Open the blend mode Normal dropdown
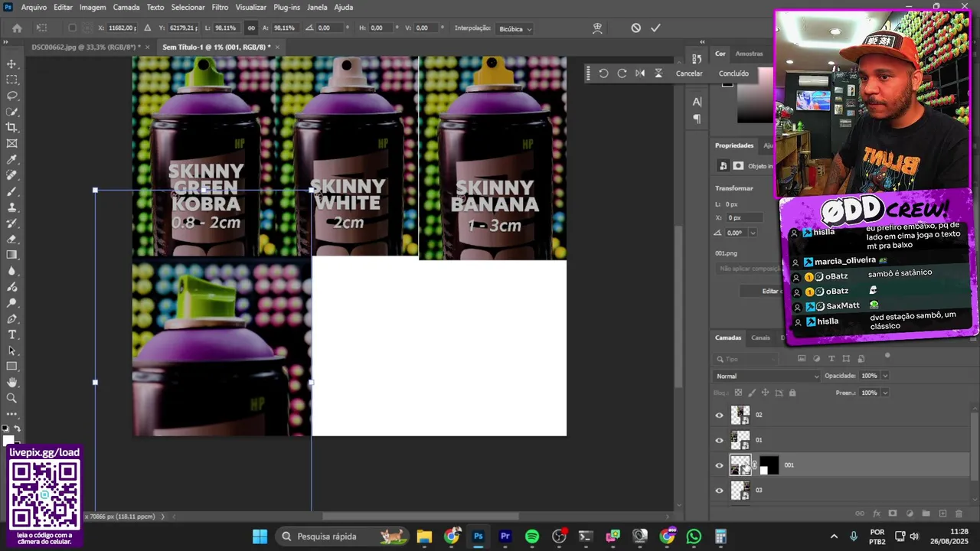980x551 pixels. point(767,376)
